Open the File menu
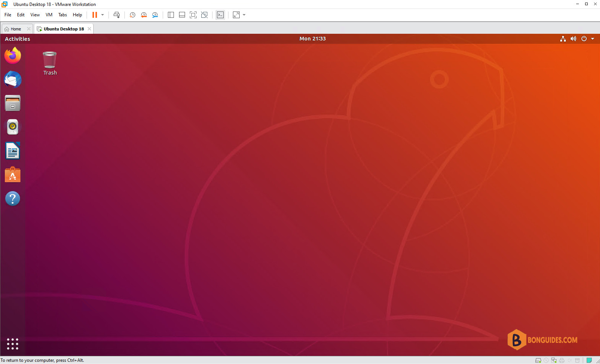 pos(8,15)
